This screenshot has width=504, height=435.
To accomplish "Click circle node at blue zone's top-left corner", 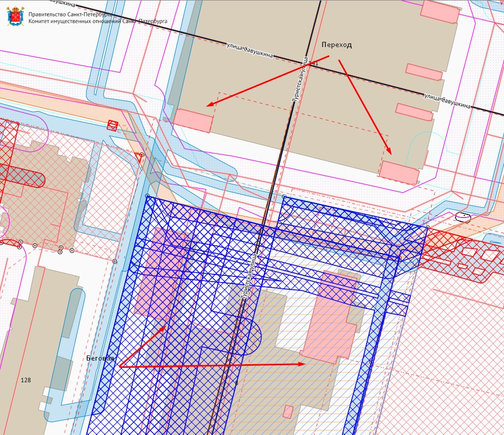I will pos(147,196).
